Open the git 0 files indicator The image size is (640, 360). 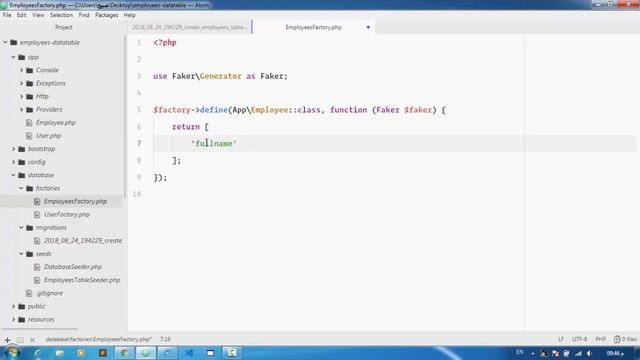pyautogui.click(x=625, y=339)
